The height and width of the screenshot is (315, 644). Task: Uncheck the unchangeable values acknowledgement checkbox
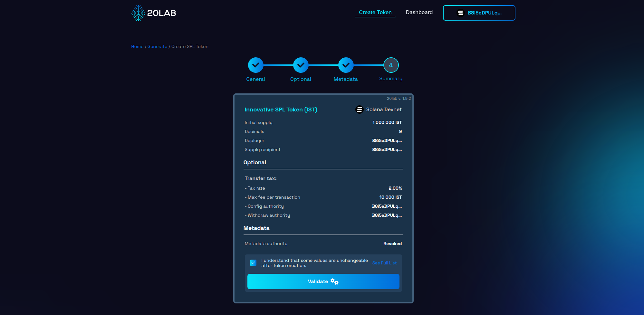pyautogui.click(x=253, y=263)
